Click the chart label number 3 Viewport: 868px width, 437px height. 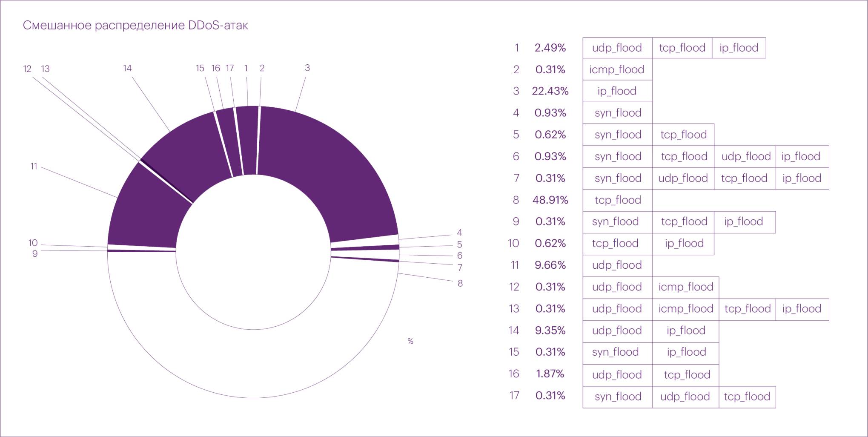(307, 68)
